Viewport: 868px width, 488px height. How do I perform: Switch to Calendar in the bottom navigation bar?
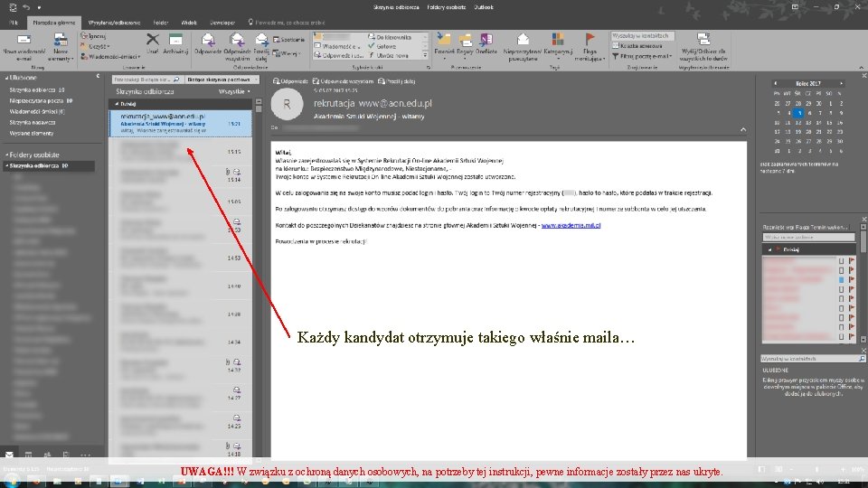click(28, 455)
